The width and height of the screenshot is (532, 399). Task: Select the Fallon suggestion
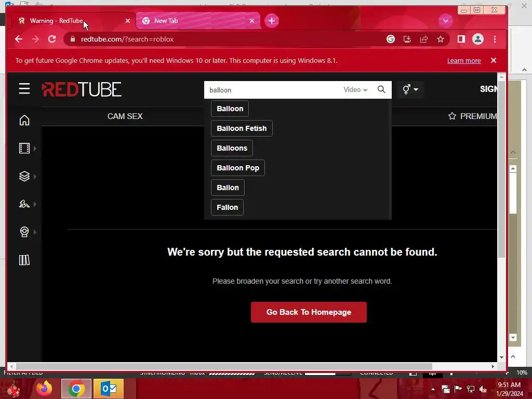[228, 207]
